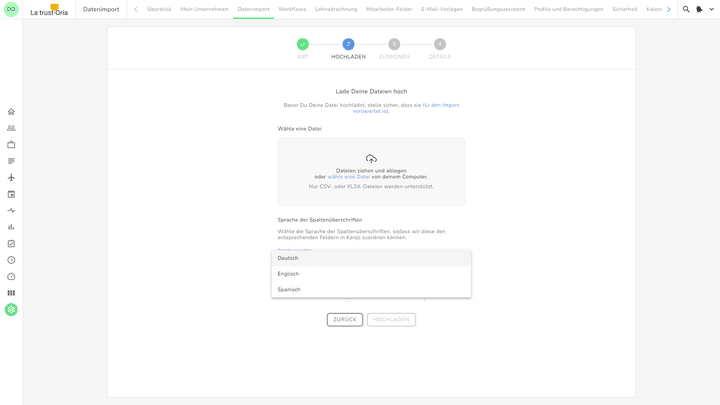Click the cloud upload icon

pos(371,159)
